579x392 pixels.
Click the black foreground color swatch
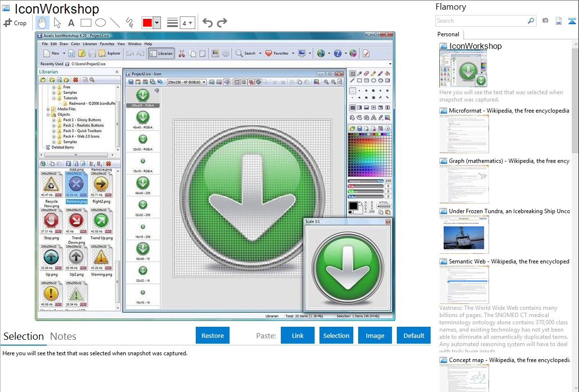click(353, 205)
